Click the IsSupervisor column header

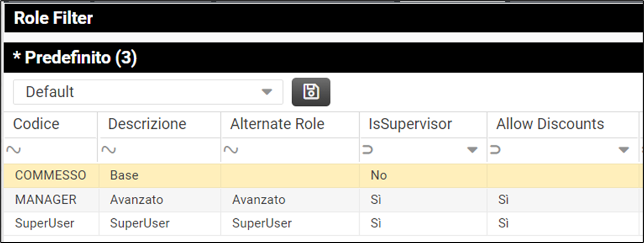point(410,124)
